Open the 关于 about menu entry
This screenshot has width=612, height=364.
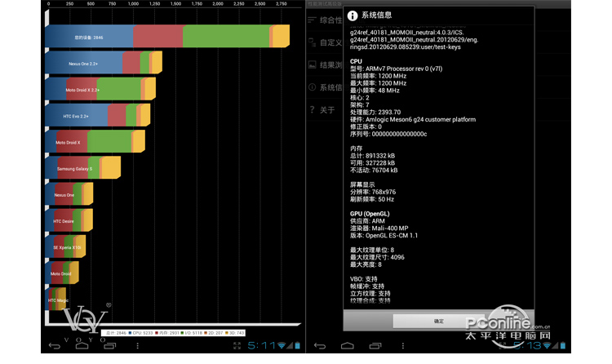pos(322,110)
